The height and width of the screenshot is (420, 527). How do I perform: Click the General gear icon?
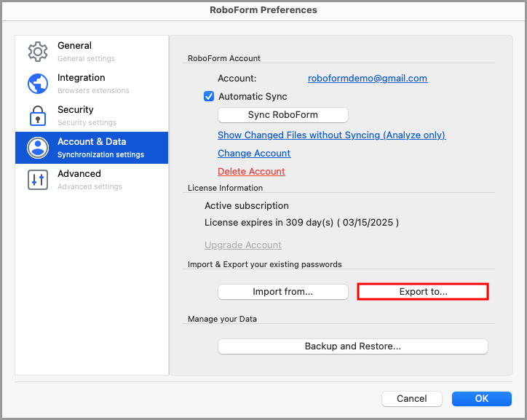(38, 52)
